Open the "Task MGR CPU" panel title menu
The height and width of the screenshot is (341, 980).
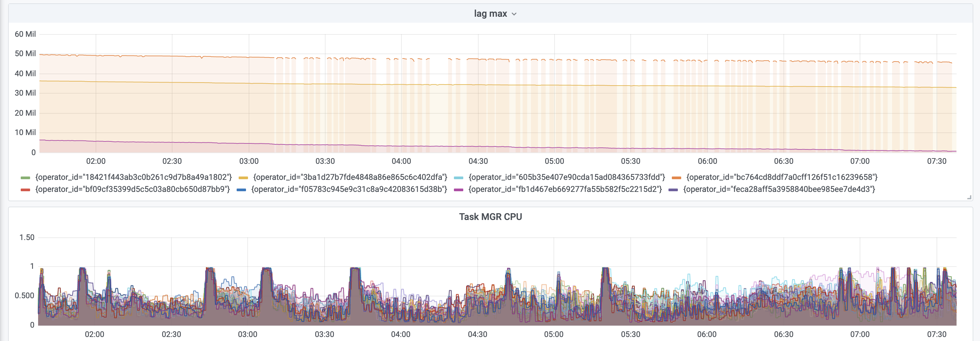coord(490,217)
